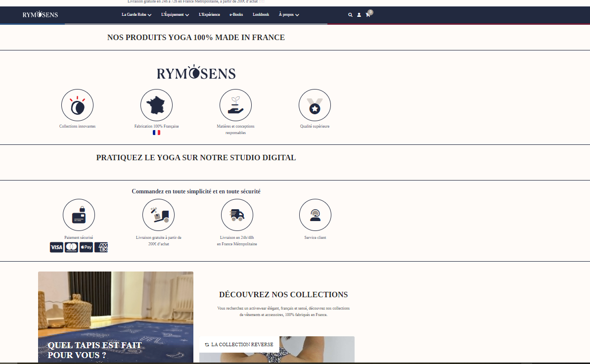590x364 pixels.
Task: Click Commandez en toute simplicité et sécurité heading
Action: pyautogui.click(x=196, y=191)
